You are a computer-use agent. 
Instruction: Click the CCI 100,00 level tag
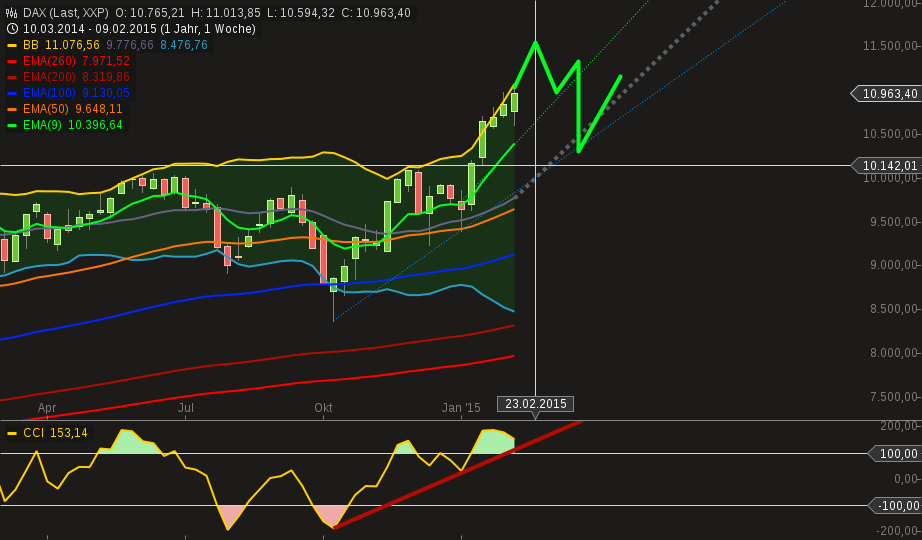point(895,454)
